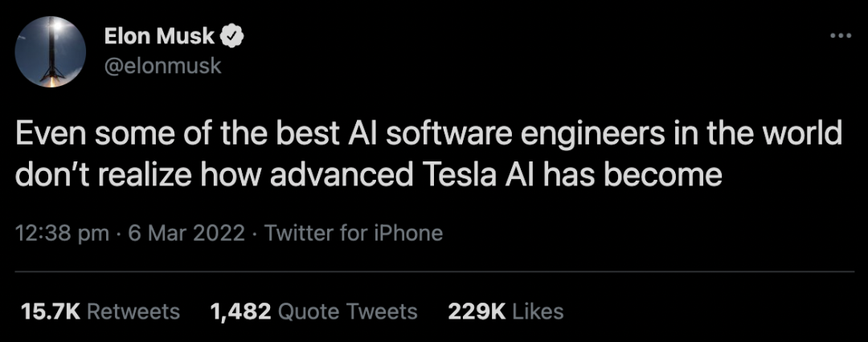
Task: Open the "Twitter for iPhone" source link
Action: [x=354, y=234]
